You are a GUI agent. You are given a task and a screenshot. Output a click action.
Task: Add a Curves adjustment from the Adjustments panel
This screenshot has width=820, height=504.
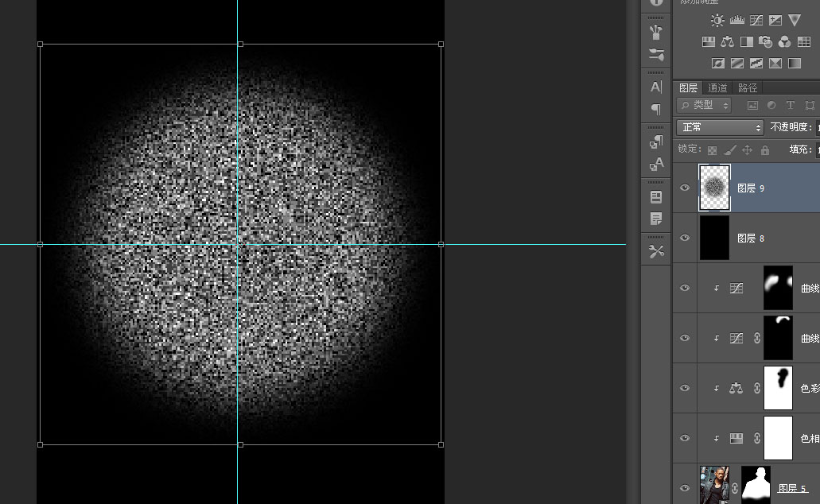pos(756,21)
